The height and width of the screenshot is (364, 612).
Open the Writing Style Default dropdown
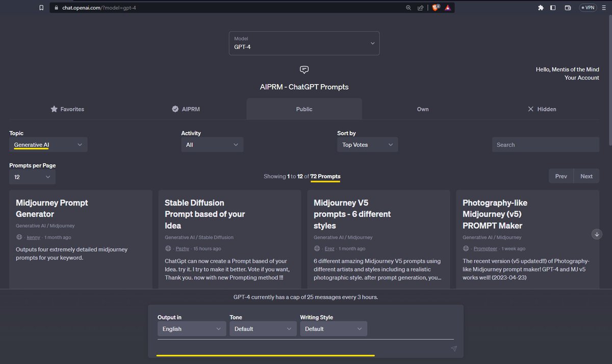[334, 329]
